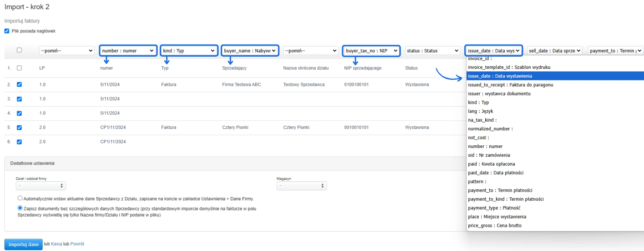Image resolution: width=644 pixels, height=251 pixels.
Task: Click the 'Powrót' link
Action: (x=77, y=244)
